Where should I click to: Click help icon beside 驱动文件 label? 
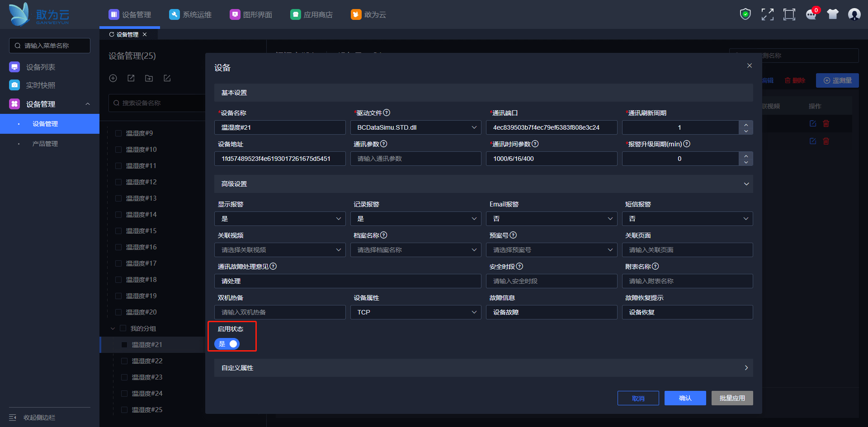pyautogui.click(x=387, y=113)
